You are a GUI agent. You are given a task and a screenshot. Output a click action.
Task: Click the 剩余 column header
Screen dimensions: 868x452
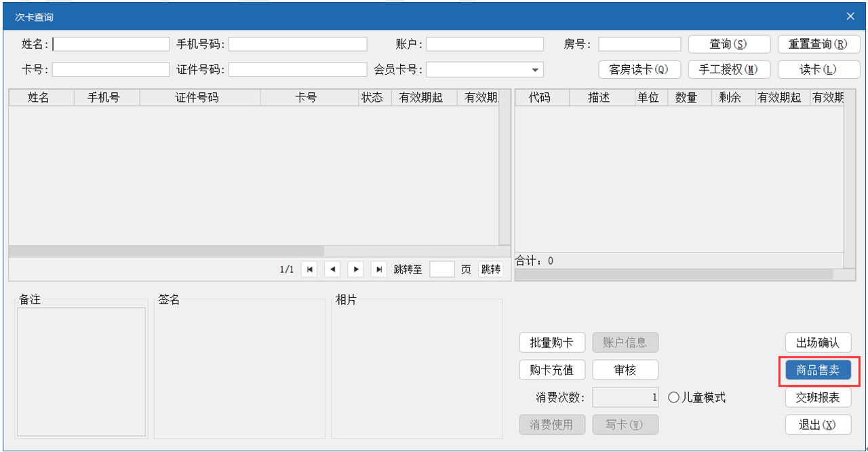(733, 98)
